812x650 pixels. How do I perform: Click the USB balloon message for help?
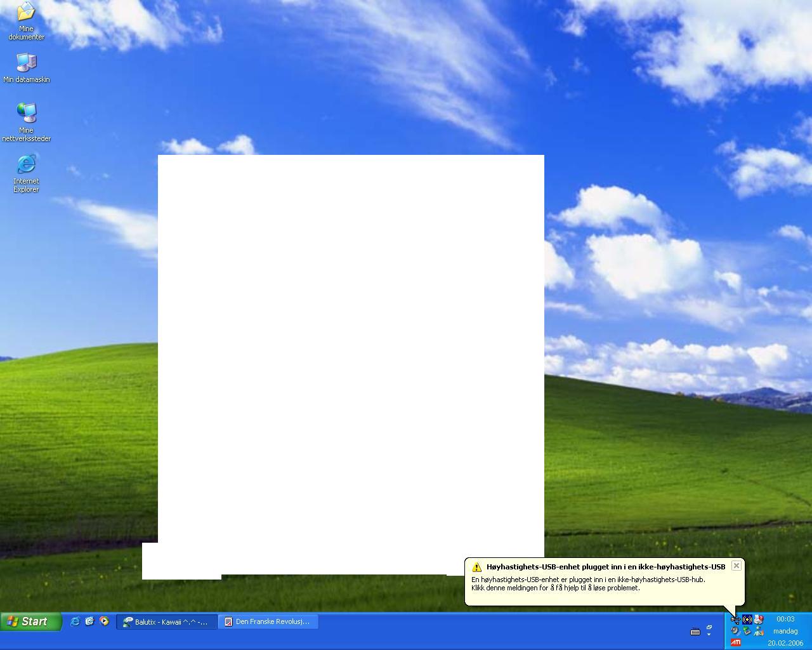[x=588, y=584]
